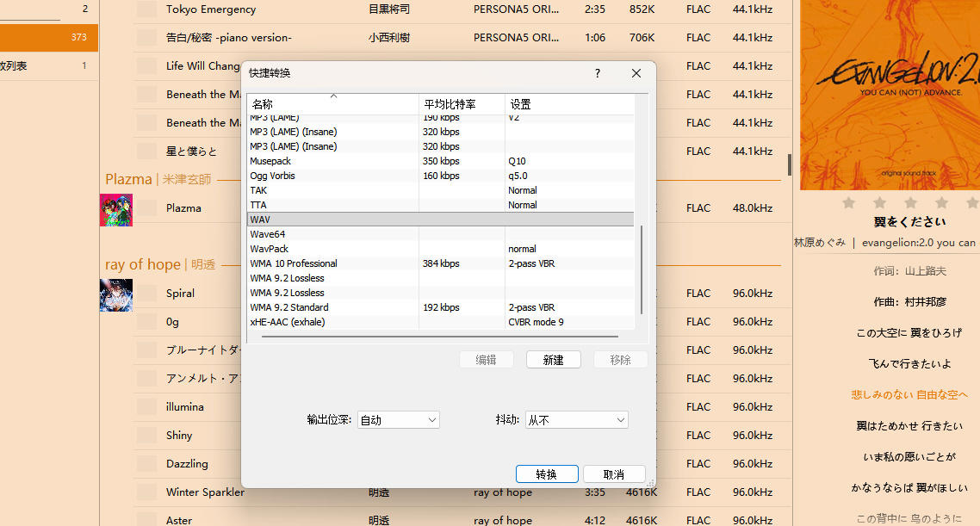Image resolution: width=980 pixels, height=526 pixels.
Task: Click the Plazma album cover thumbnail
Action: tap(116, 210)
